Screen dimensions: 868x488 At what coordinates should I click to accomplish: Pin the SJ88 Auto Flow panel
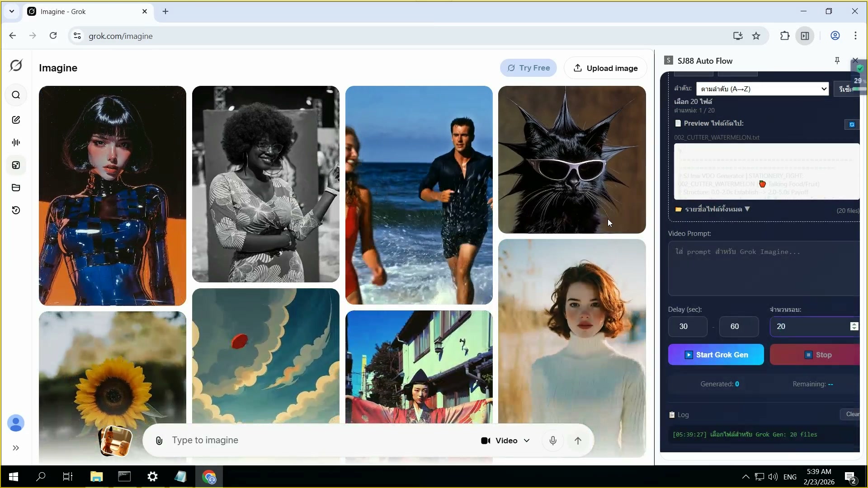click(837, 61)
